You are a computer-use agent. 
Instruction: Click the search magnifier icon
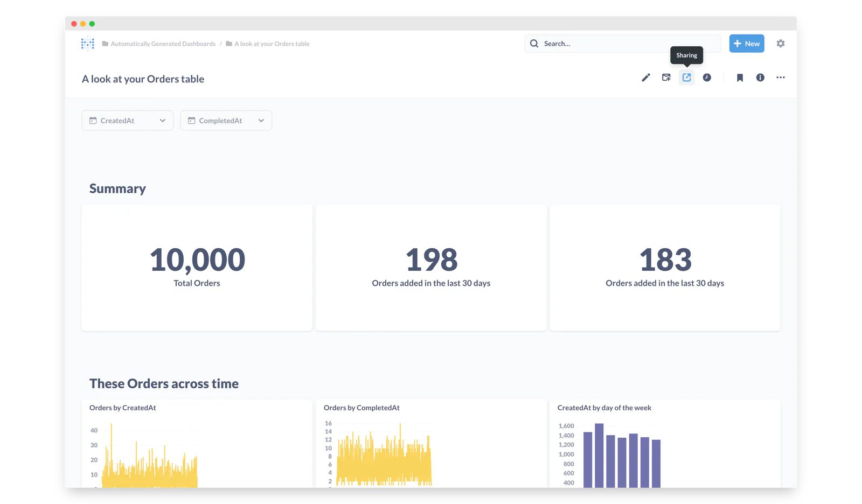point(534,44)
